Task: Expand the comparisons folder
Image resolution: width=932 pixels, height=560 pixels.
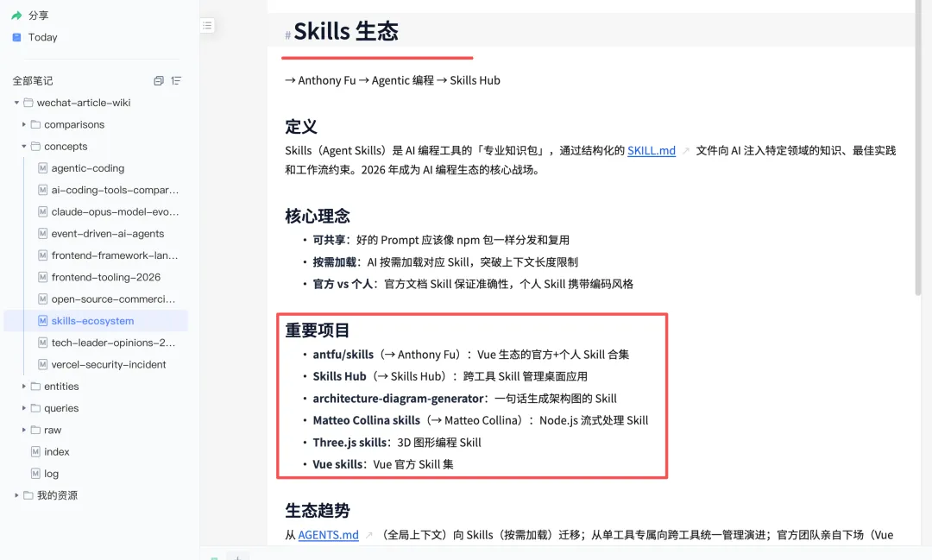Action: point(23,123)
